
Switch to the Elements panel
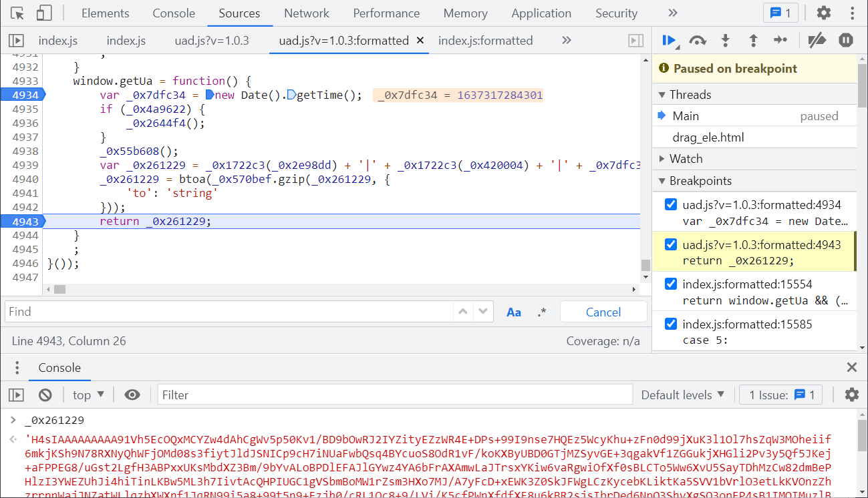click(x=106, y=13)
